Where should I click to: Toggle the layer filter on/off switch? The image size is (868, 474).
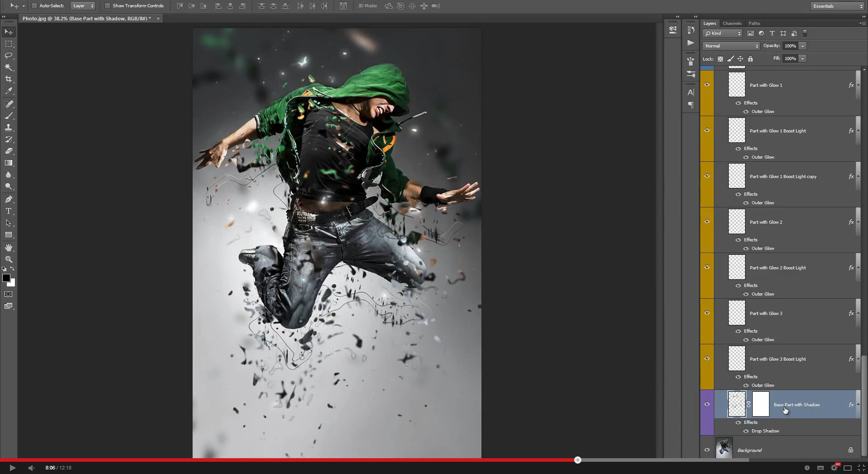point(805,33)
